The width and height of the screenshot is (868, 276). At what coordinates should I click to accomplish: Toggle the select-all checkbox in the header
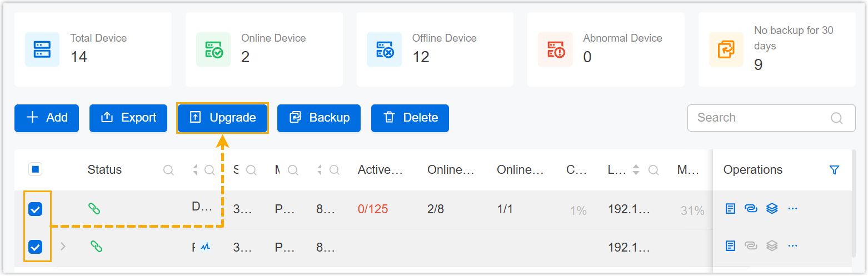coord(36,169)
